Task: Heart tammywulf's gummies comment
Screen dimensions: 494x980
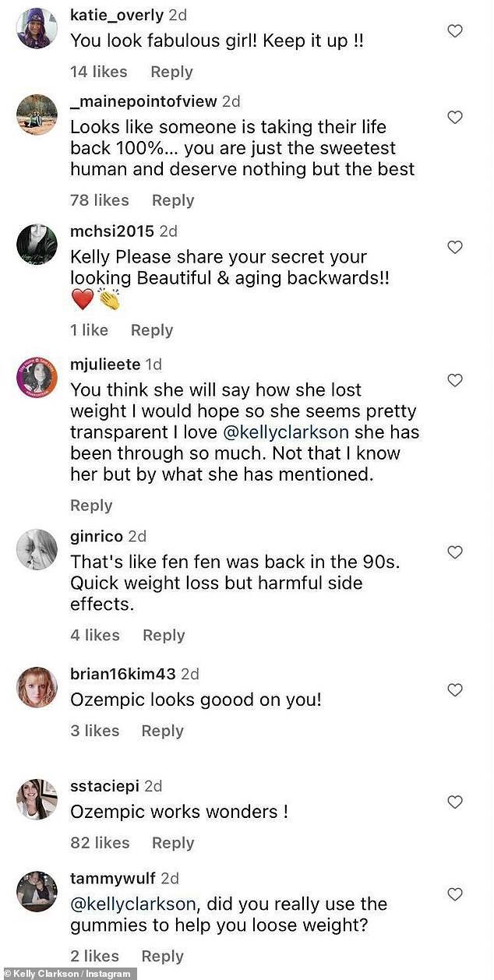Action: point(455,894)
